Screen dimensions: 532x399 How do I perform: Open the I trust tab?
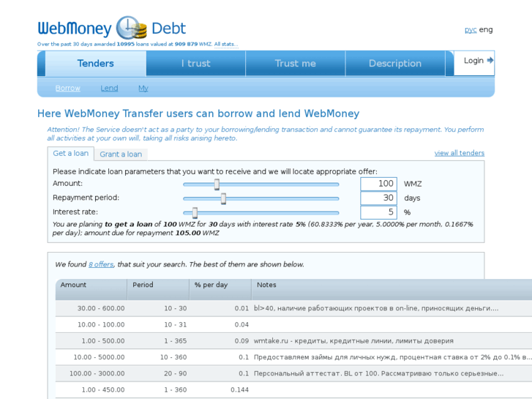point(196,64)
